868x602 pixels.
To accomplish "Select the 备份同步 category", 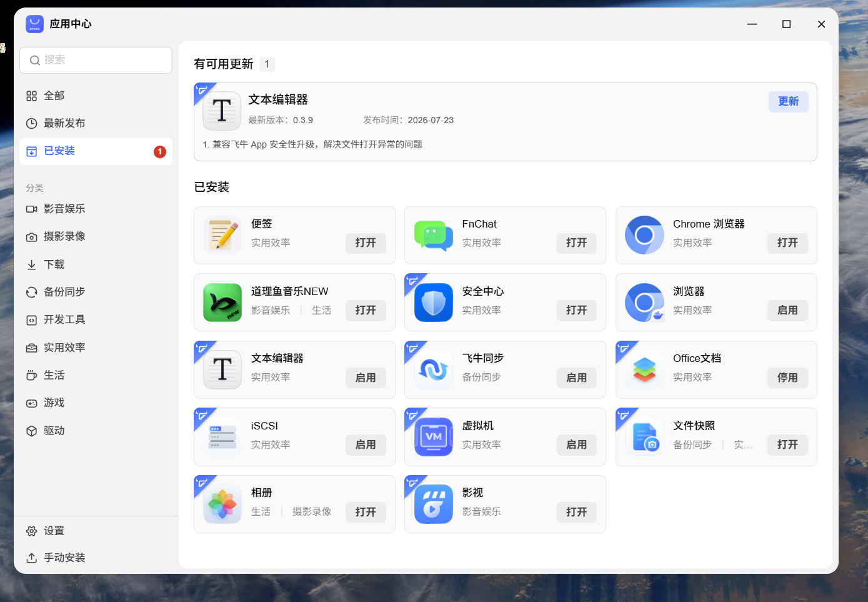I will [x=96, y=292].
